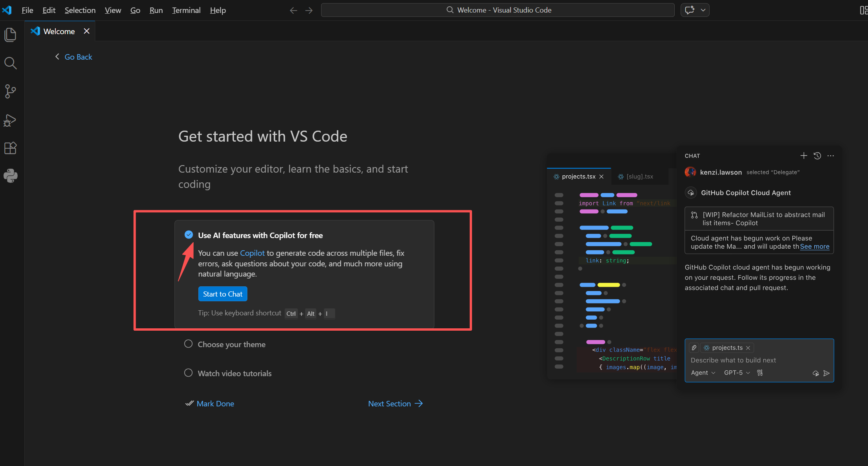Mark the Watch video tutorials step circle
This screenshot has width=868, height=466.
[189, 373]
